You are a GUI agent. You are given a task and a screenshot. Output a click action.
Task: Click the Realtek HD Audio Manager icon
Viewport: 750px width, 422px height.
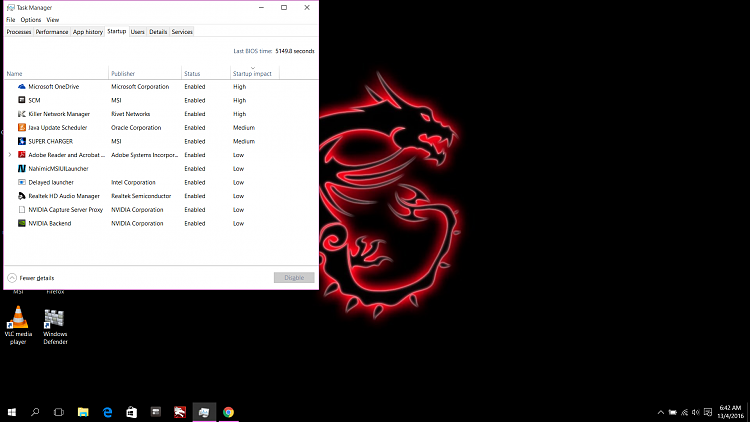pos(22,196)
